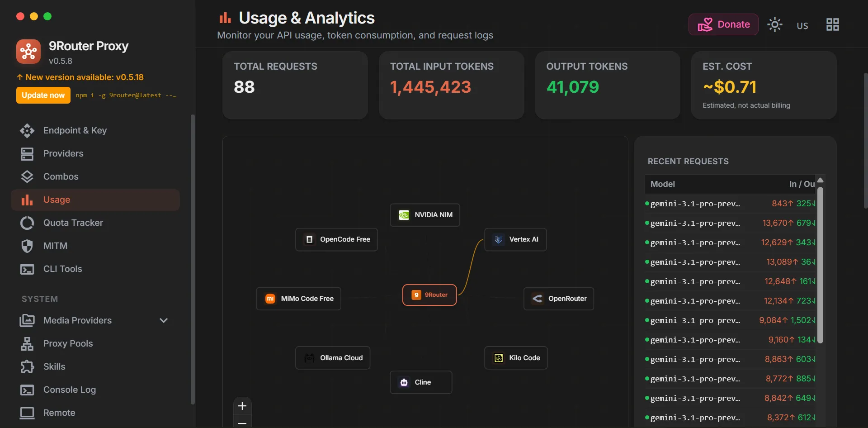Click the Cline node icon
The image size is (868, 428).
point(404,382)
